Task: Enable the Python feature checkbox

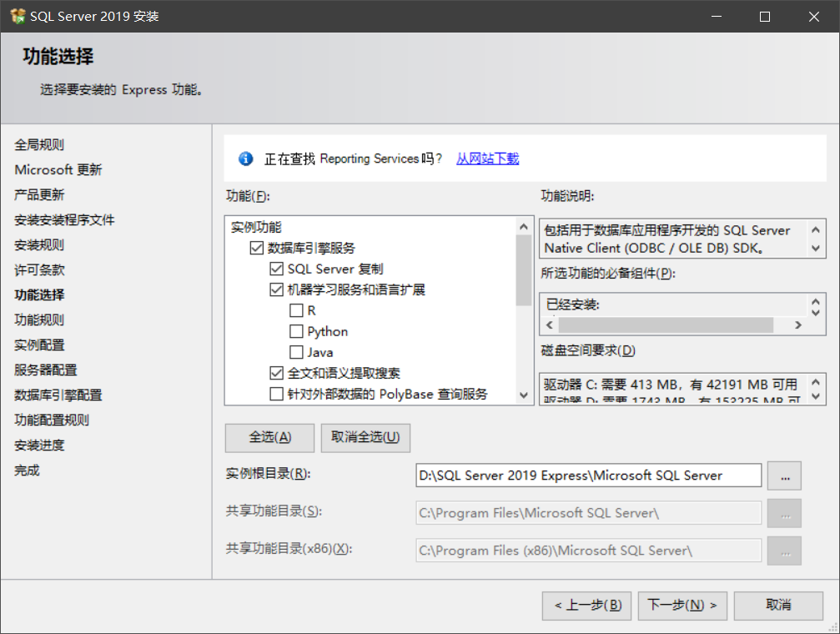Action: (x=296, y=332)
